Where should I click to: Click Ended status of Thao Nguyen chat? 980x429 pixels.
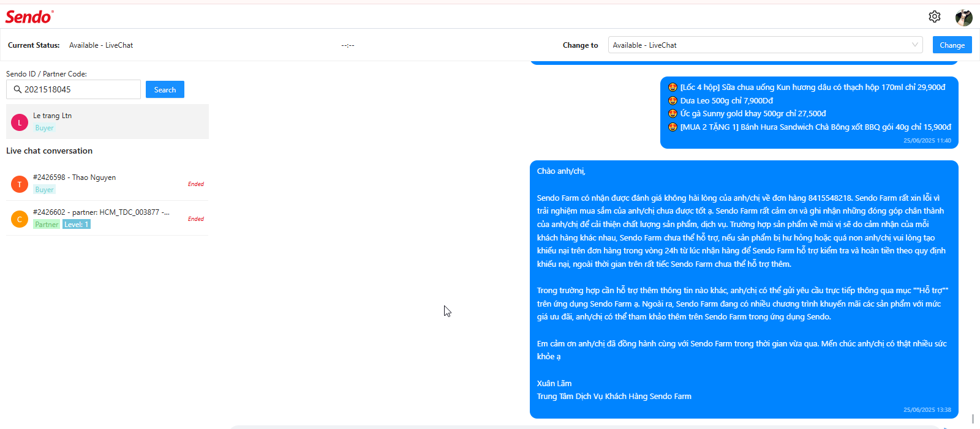[196, 184]
